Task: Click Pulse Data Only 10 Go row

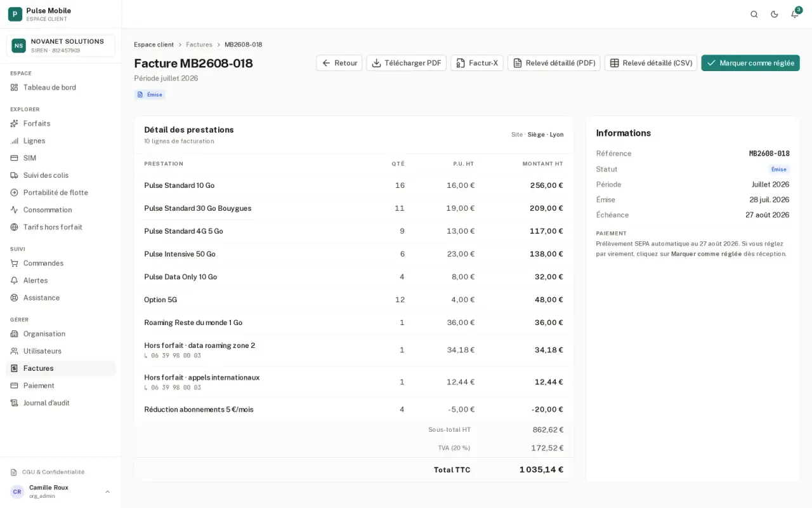Action: 353,277
